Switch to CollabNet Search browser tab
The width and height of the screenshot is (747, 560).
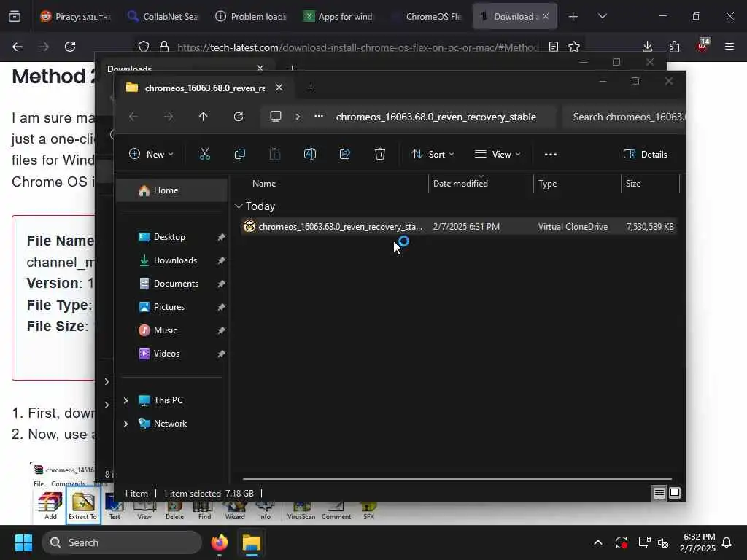163,16
